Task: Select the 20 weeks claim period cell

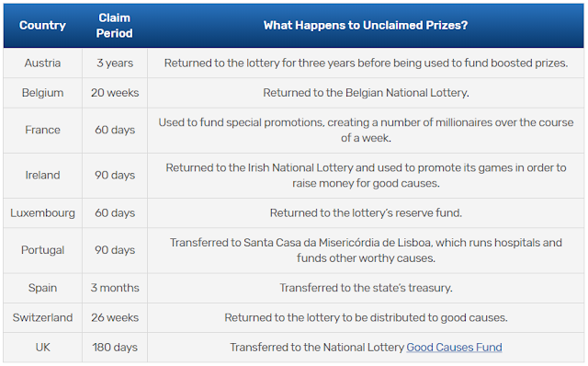Action: pyautogui.click(x=115, y=93)
